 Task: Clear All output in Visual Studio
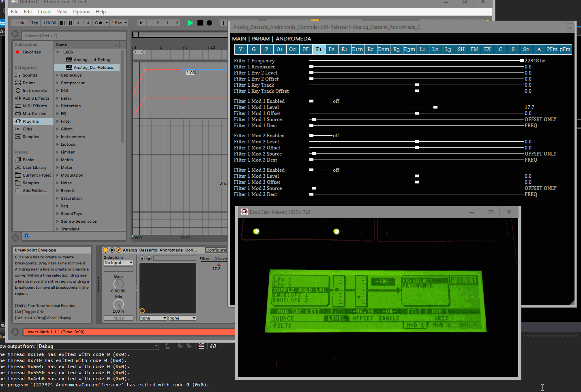[x=202, y=346]
